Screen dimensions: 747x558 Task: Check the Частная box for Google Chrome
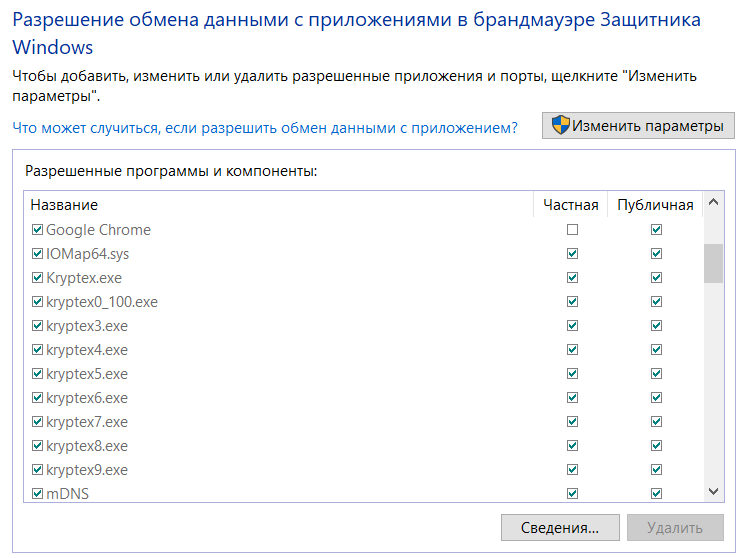572,230
